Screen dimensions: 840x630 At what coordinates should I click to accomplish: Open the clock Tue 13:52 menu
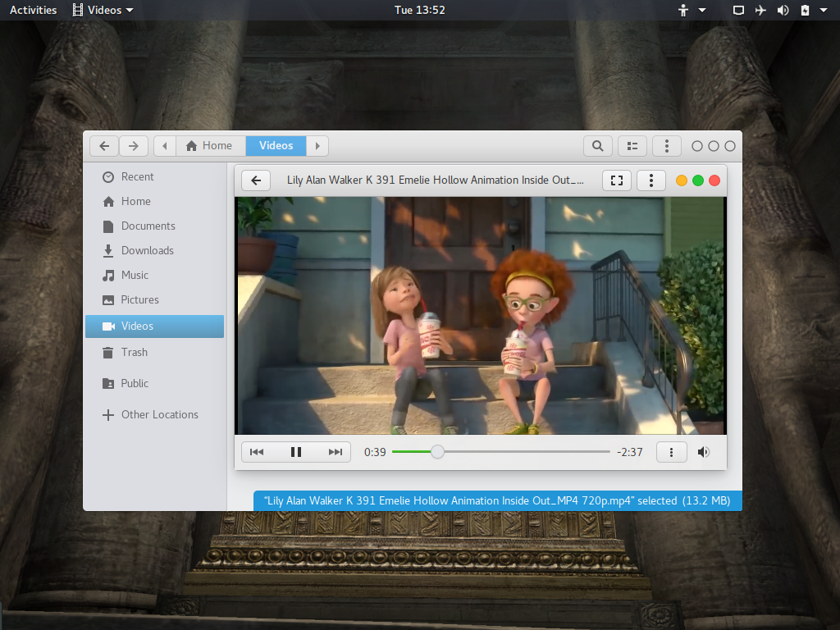[420, 10]
